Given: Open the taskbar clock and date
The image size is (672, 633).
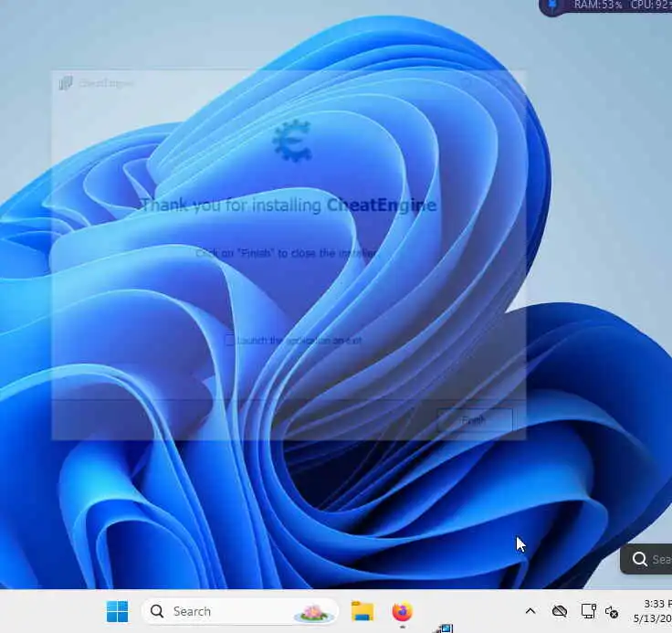Looking at the screenshot, I should [x=652, y=611].
